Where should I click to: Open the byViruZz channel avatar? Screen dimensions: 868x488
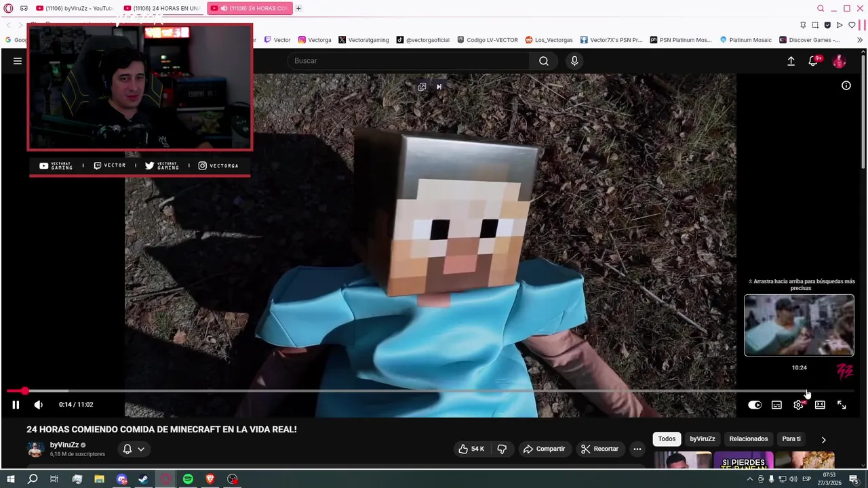point(35,449)
